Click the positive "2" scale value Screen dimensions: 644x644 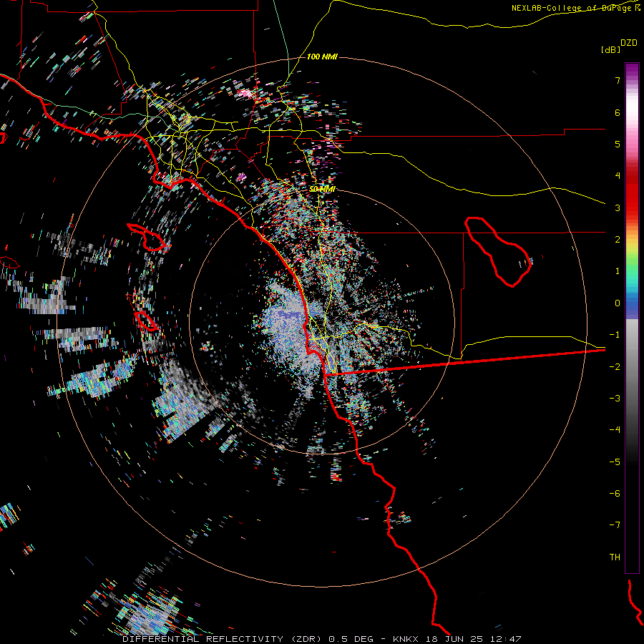[x=618, y=240]
